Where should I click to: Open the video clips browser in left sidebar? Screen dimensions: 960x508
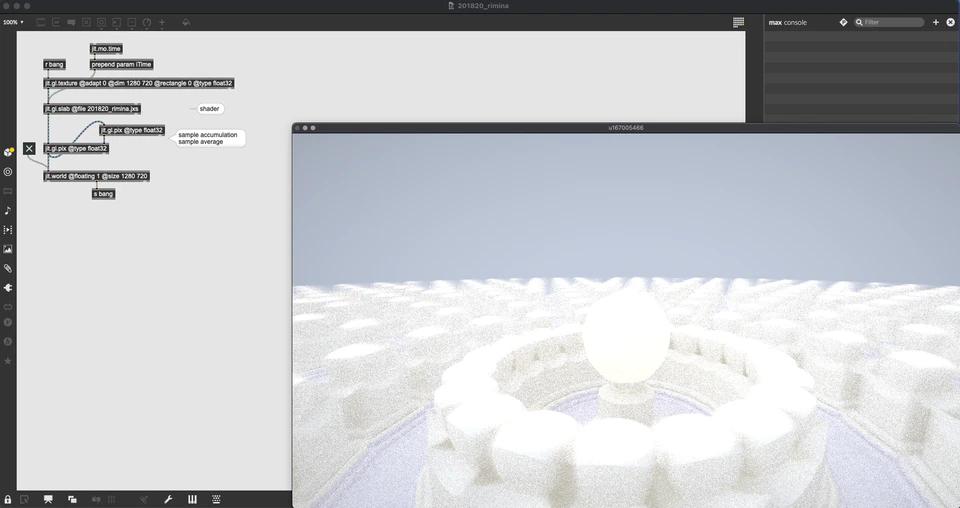click(8, 230)
